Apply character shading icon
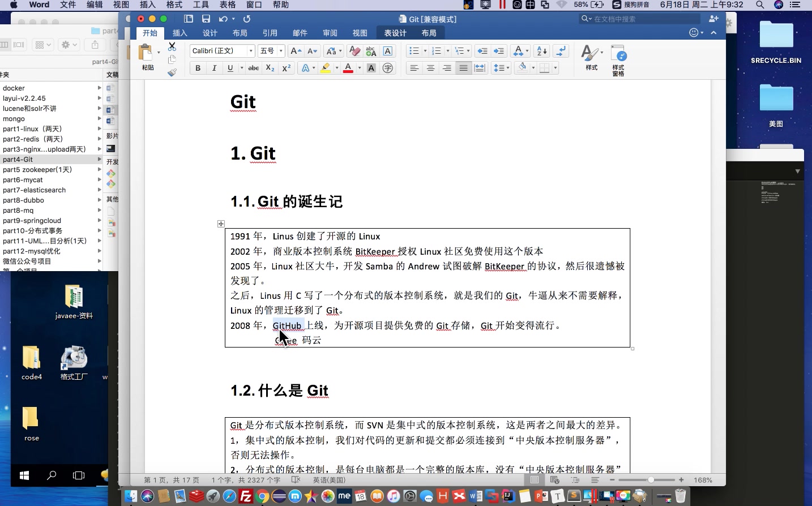This screenshot has width=812, height=506. pos(371,68)
